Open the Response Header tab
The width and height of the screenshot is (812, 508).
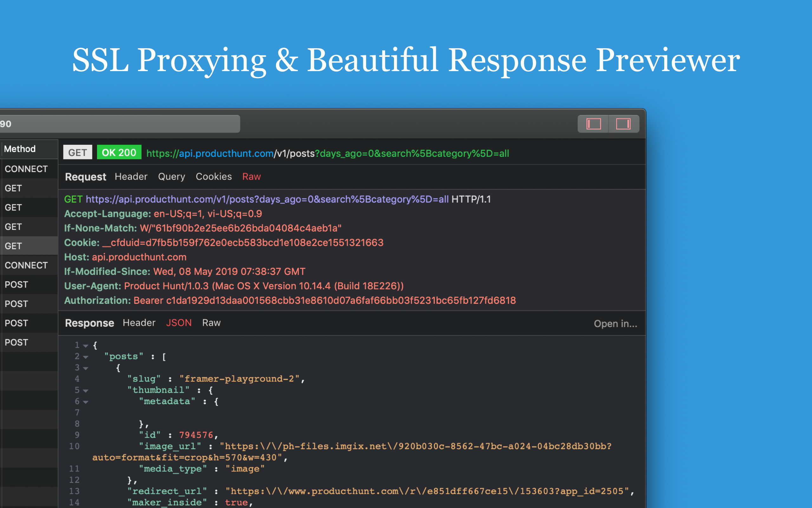(139, 323)
